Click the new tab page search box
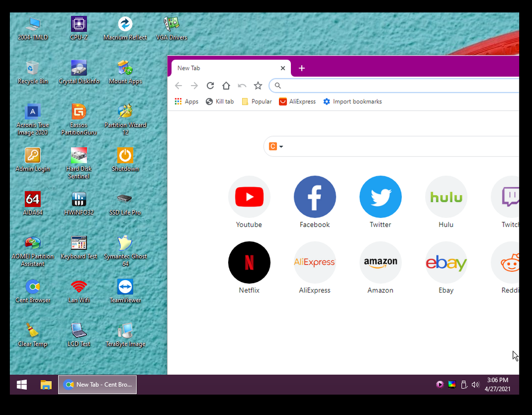 (391, 146)
